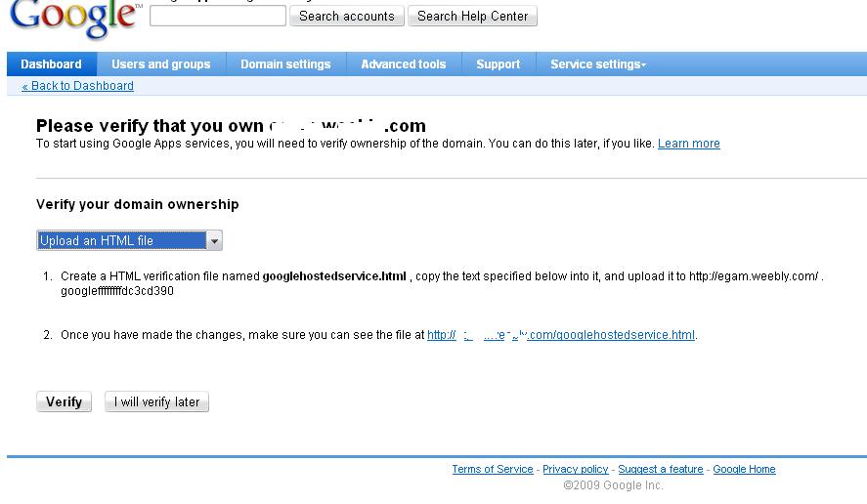This screenshot has width=867, height=504.
Task: Expand the Service settings menu
Action: [598, 64]
